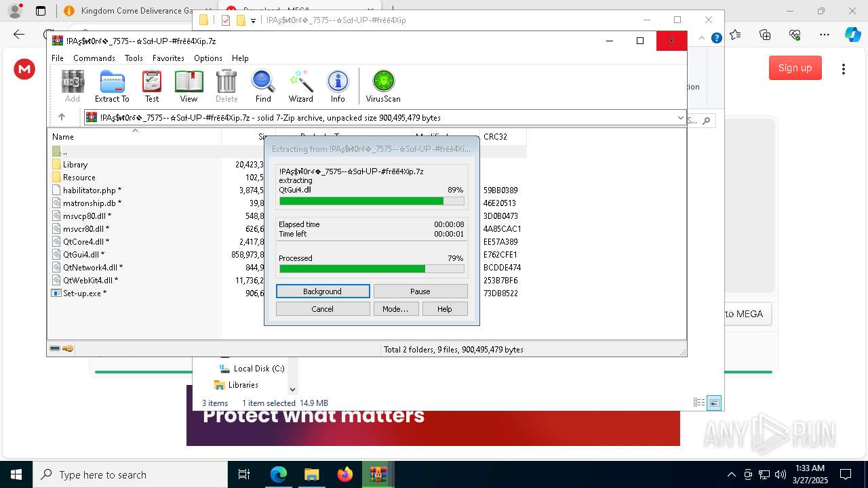Open the notification center icon

[x=846, y=474]
